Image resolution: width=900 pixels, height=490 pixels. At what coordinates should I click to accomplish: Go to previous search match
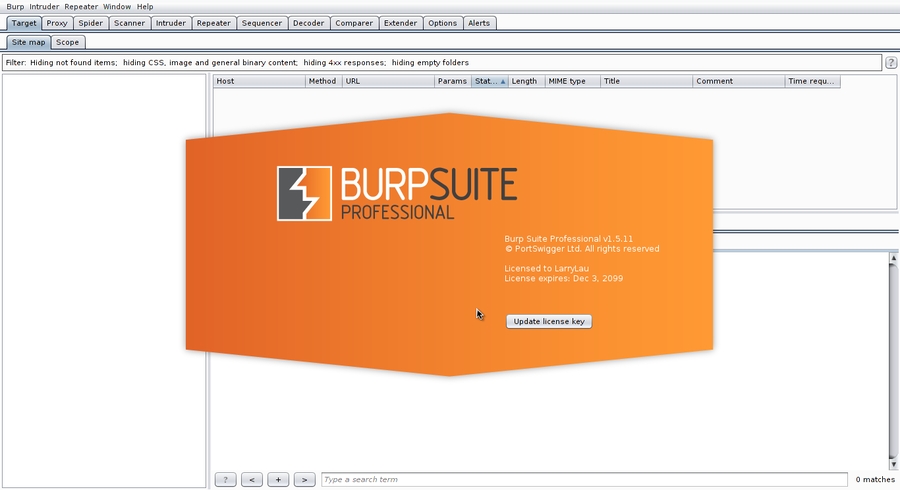click(x=251, y=480)
